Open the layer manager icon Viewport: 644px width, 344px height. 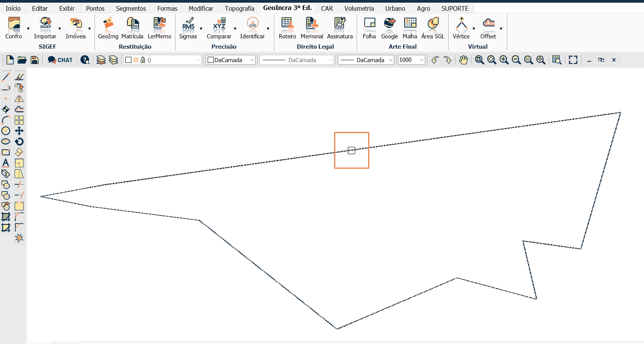point(101,60)
